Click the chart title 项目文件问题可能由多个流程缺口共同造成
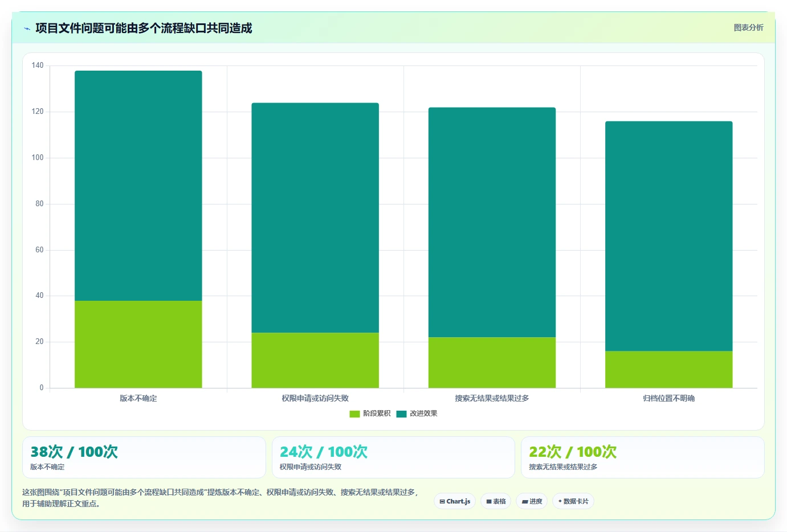The width and height of the screenshot is (787, 532). click(144, 28)
